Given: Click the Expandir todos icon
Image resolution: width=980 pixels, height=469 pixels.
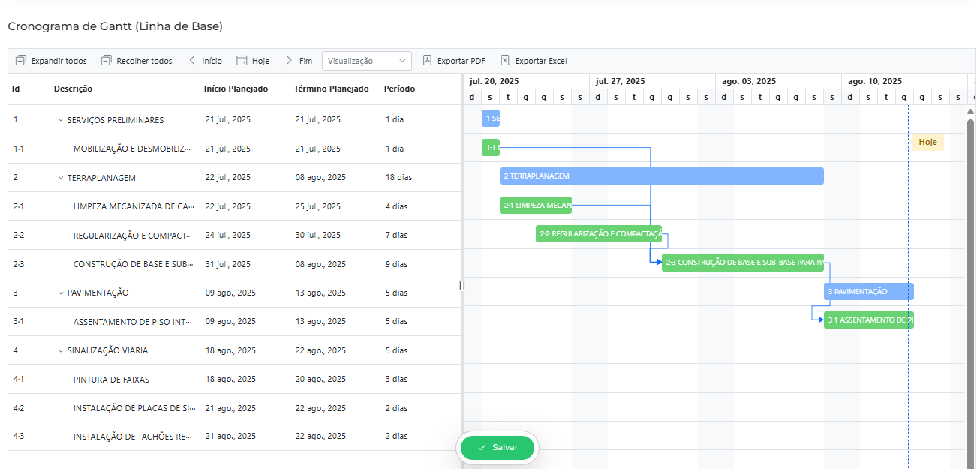Looking at the screenshot, I should pos(21,61).
